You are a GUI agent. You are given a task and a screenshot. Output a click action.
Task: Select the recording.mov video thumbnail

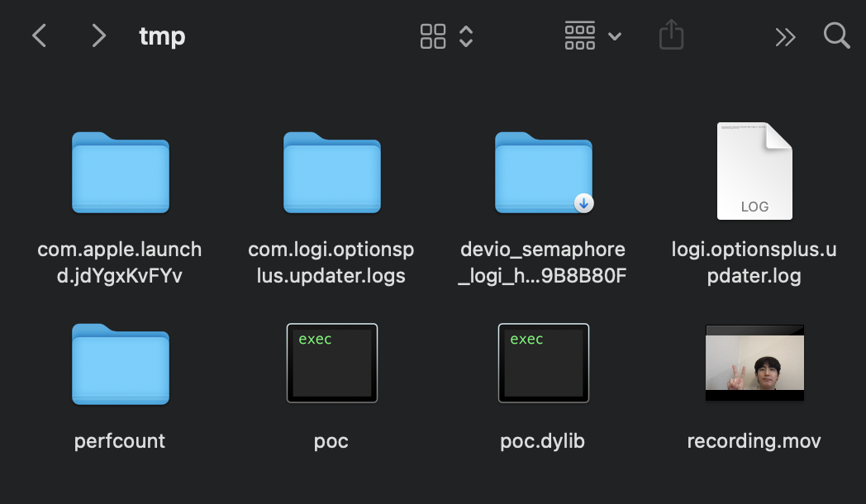click(x=754, y=362)
